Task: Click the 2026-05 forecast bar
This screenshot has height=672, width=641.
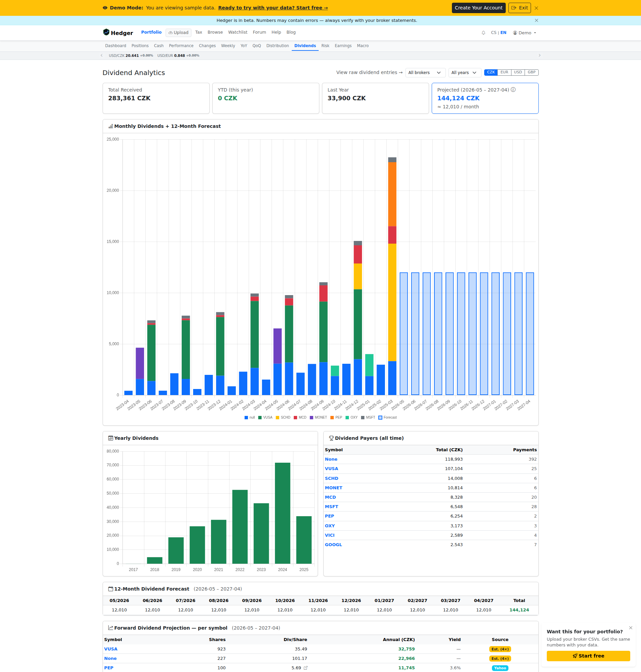Action: (403, 334)
